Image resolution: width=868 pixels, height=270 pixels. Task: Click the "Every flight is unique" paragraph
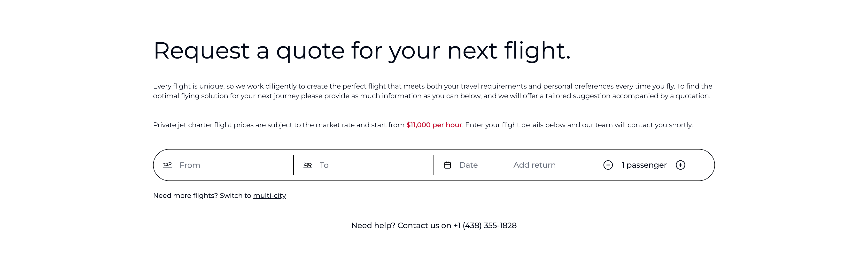[x=432, y=91]
